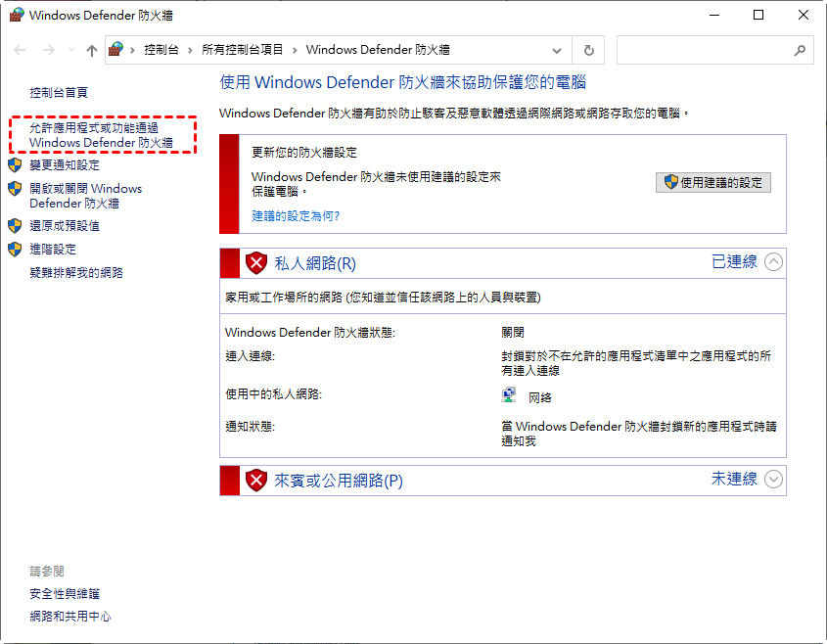Open 變更通知設定 link

(65, 165)
